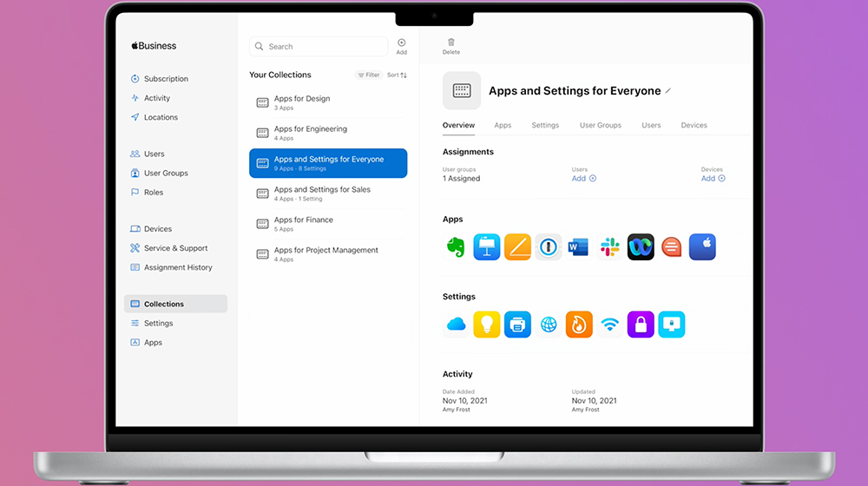Open the iCloud cloud setting icon
This screenshot has height=486, width=868.
click(456, 325)
